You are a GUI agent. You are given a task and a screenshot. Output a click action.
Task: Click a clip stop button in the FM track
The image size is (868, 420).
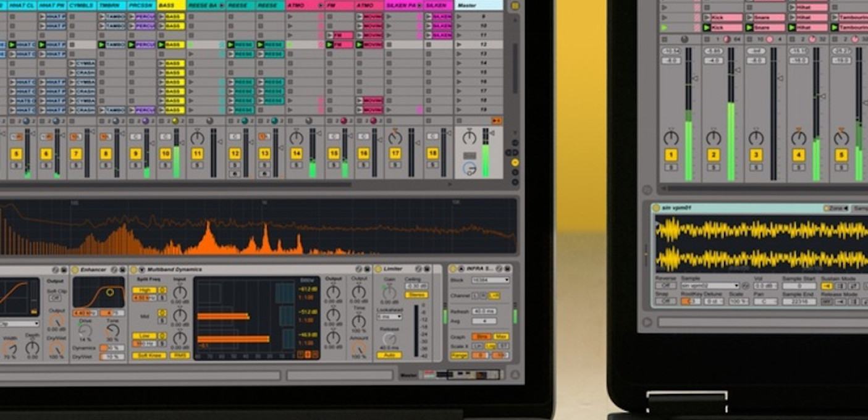[329, 52]
